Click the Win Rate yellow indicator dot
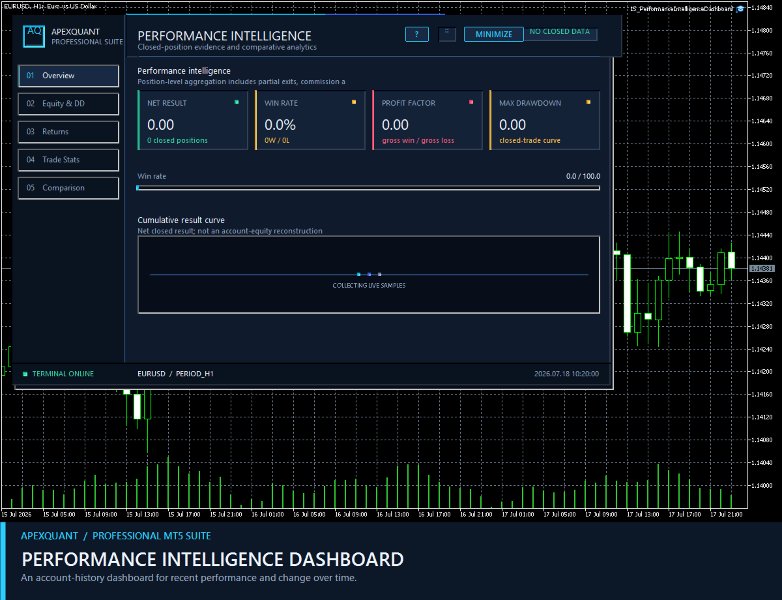This screenshot has height=600, width=782. coord(354,102)
